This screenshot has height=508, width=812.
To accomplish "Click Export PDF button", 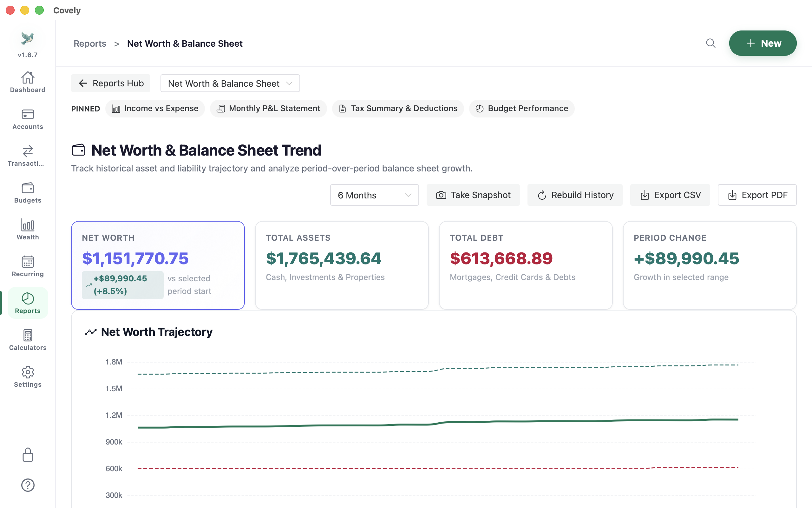I will [x=757, y=195].
